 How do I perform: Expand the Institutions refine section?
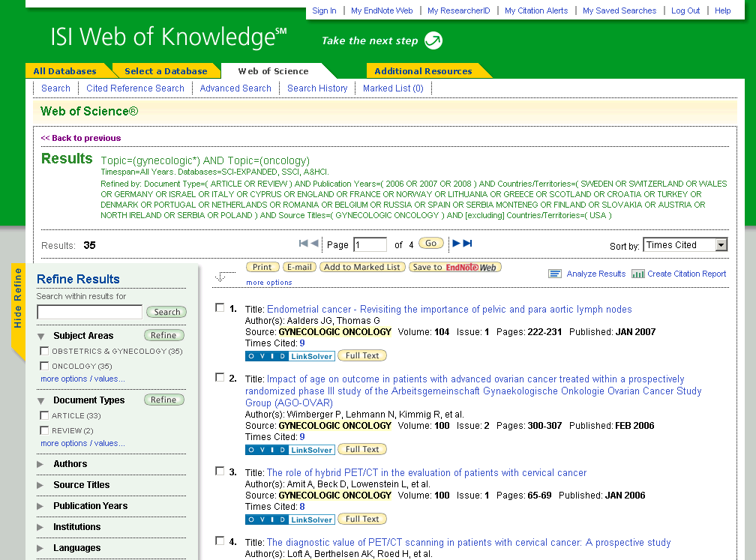point(40,527)
